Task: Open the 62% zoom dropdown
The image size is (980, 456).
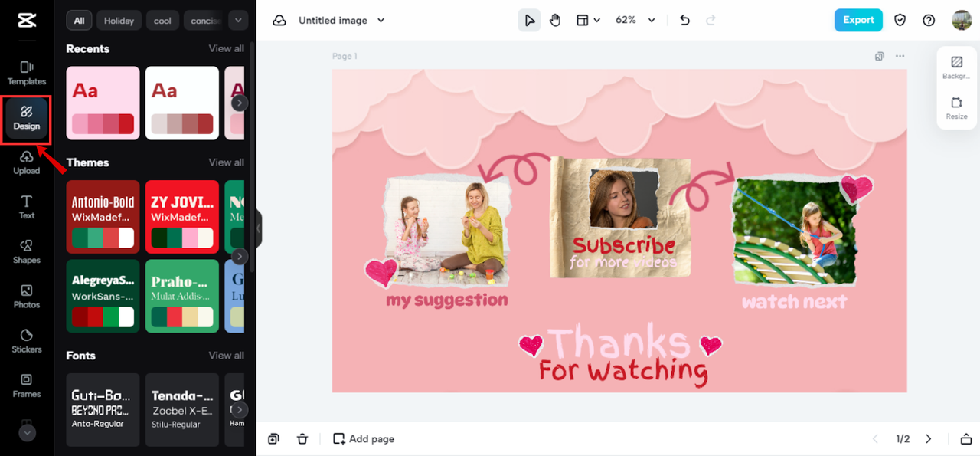Action: click(x=635, y=21)
